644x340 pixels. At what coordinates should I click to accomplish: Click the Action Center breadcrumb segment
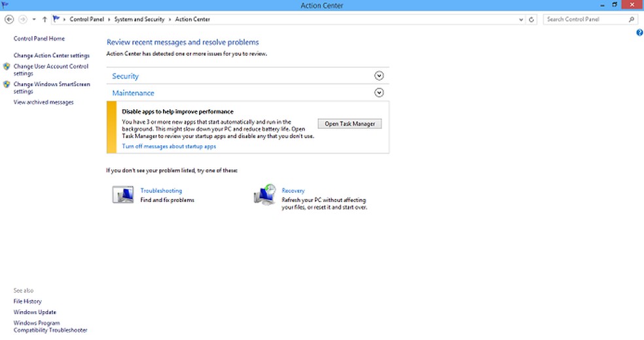(192, 19)
